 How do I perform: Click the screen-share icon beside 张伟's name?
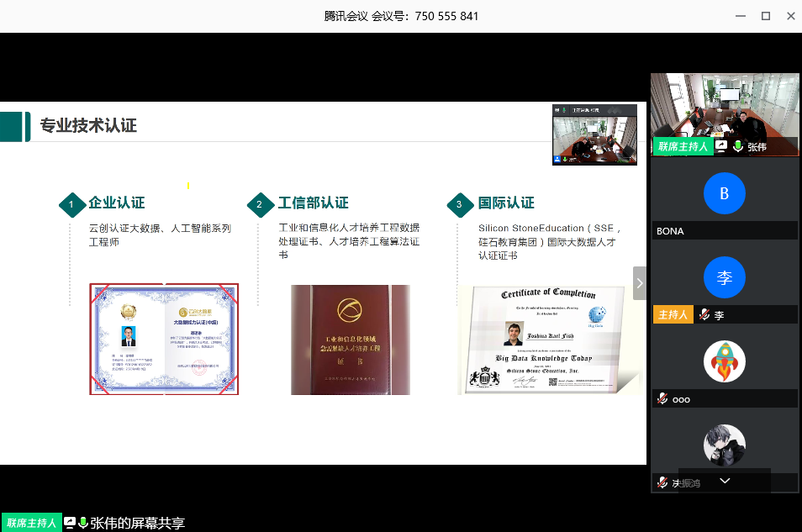click(x=721, y=146)
